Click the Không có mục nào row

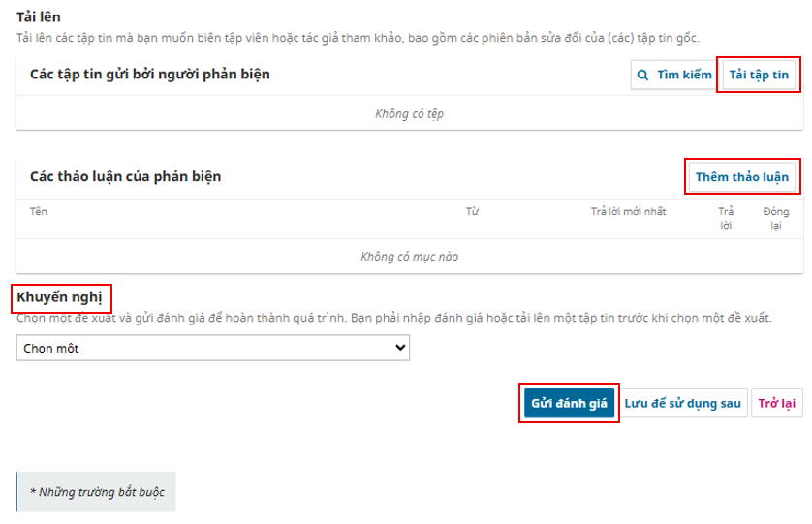(x=409, y=257)
